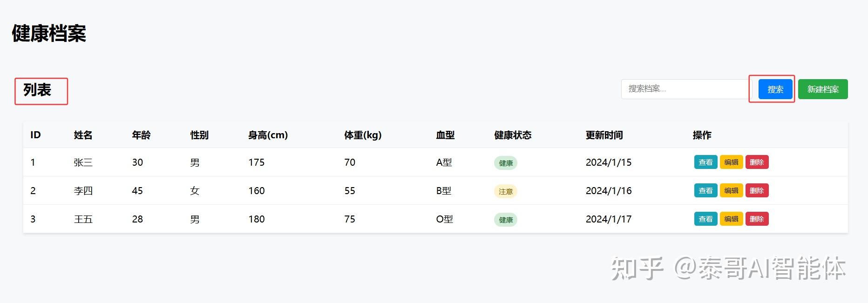Click the 姓名 column header
Viewport: 868px width, 303px height.
83,135
